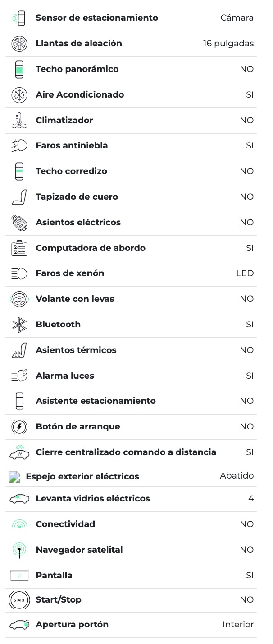This screenshot has width=273, height=644.
Task: Click the LED value for Faros de xenón
Action: tap(245, 273)
